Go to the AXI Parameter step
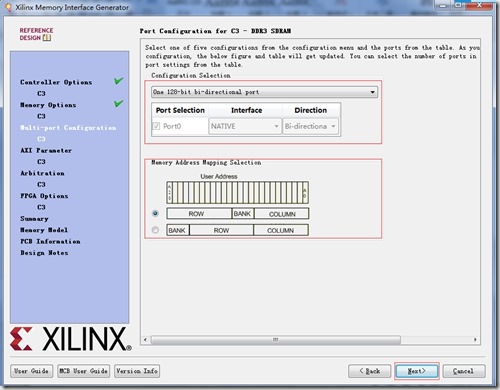 (46, 150)
